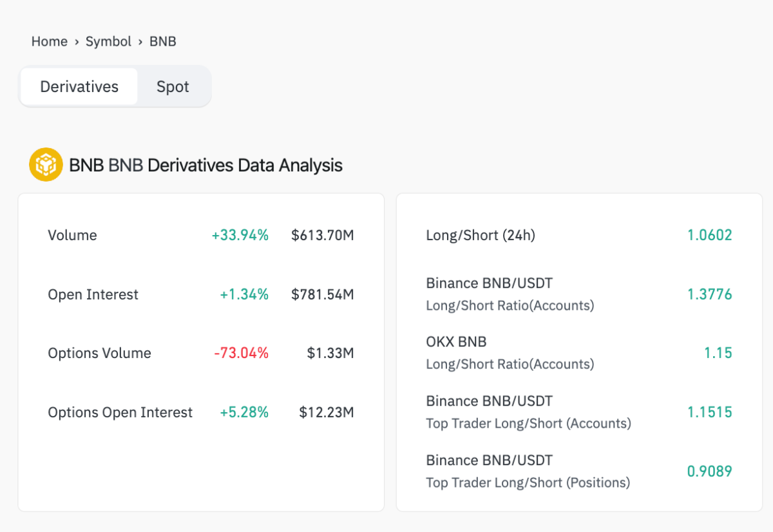
Task: Click the 0.9089 positions ratio value
Action: [x=710, y=471]
